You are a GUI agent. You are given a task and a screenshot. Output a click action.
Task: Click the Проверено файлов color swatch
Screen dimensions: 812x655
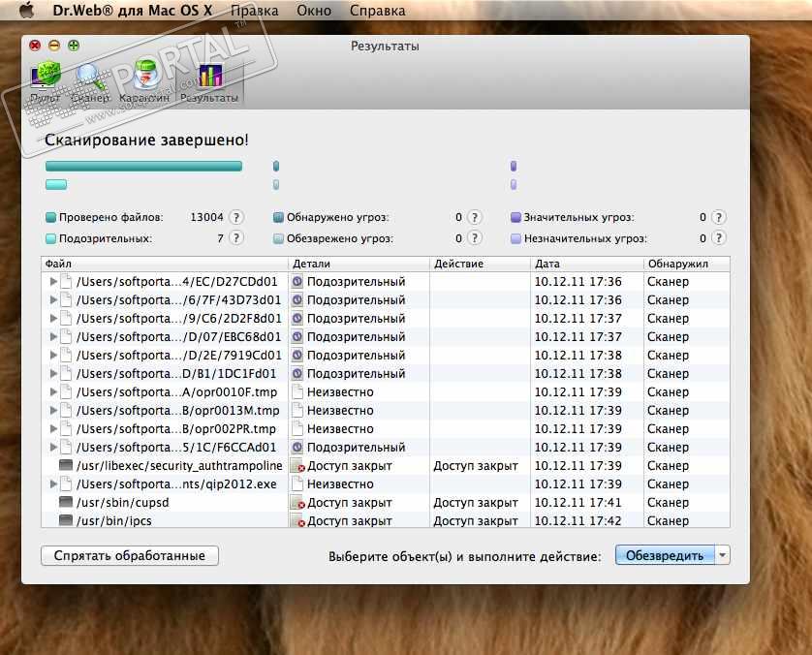pyautogui.click(x=50, y=217)
